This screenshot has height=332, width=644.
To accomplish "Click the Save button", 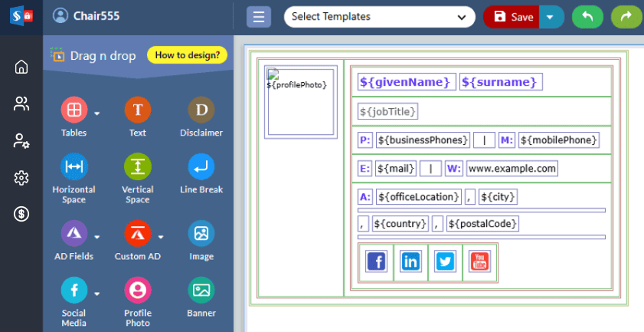I will coord(513,17).
